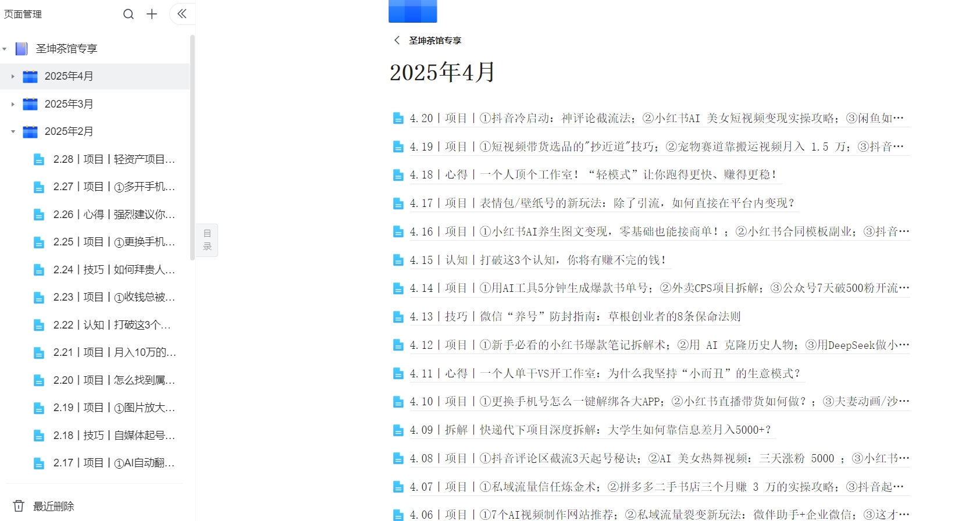Click the back arrow beside 圣坤茶馆专享 breadcrumb
This screenshot has width=980, height=521.
[397, 40]
